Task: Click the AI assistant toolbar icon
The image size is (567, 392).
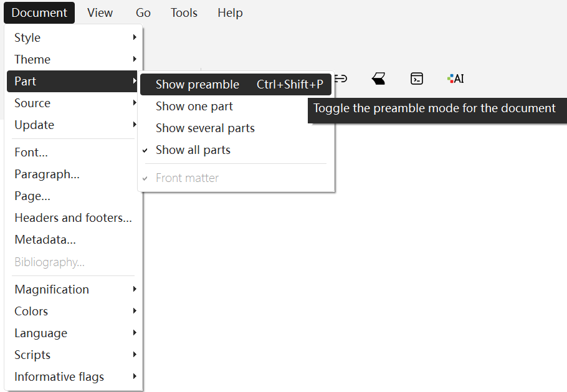Action: point(455,79)
